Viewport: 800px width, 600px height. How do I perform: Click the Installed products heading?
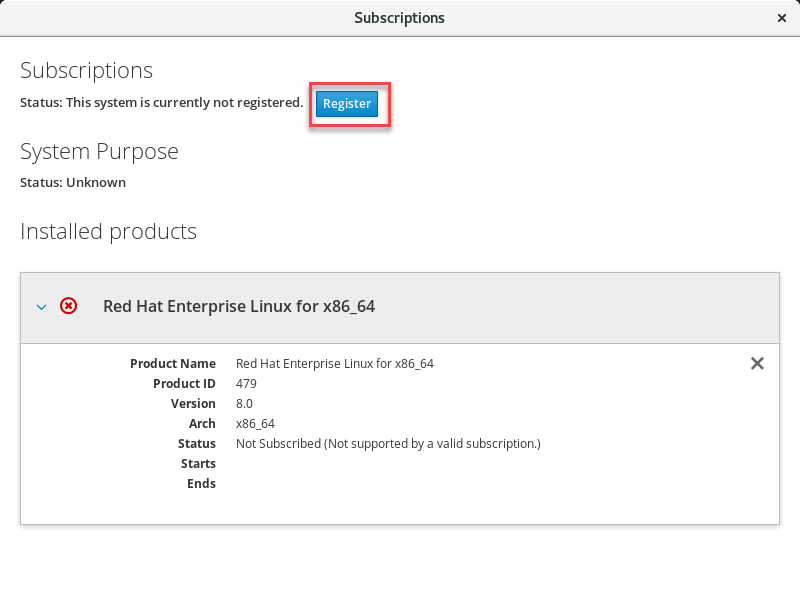pos(108,231)
